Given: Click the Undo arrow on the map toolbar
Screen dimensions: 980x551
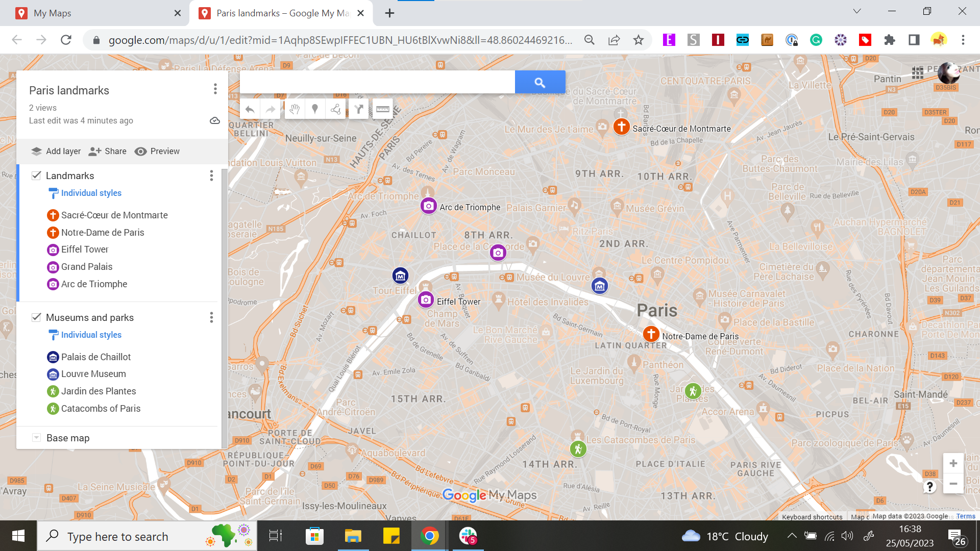Looking at the screenshot, I should coord(249,109).
